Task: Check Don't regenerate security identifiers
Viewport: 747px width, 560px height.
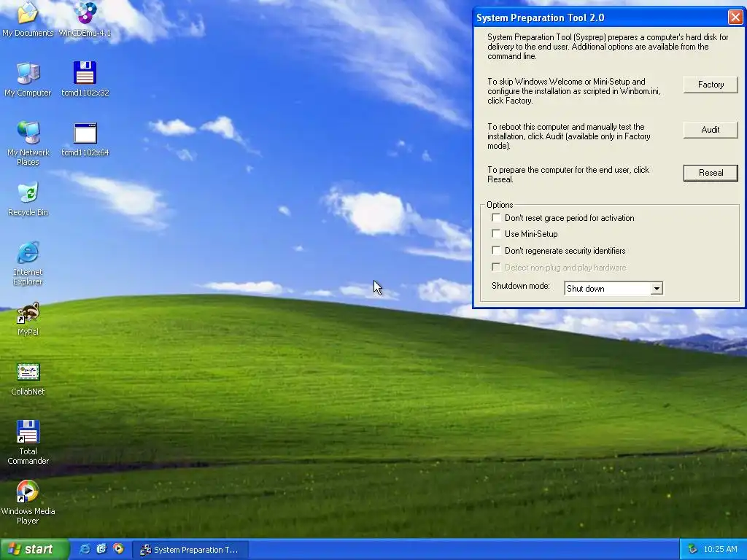Action: coord(496,251)
